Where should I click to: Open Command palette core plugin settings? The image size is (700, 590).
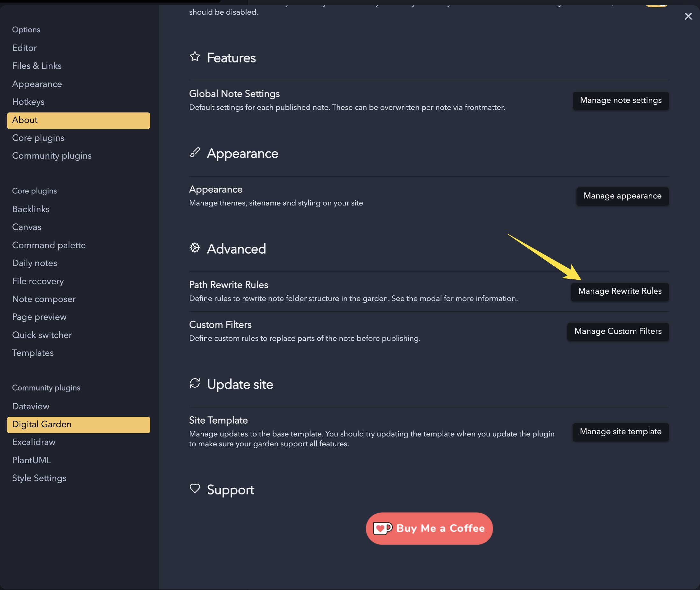(x=49, y=245)
